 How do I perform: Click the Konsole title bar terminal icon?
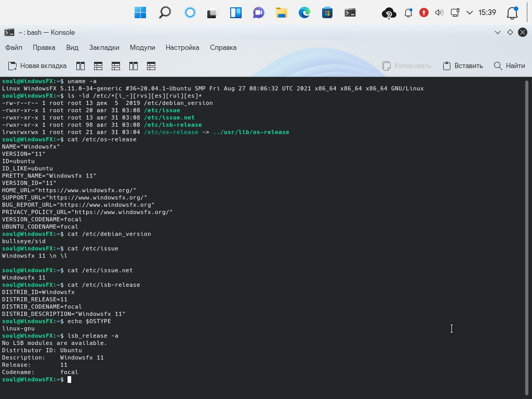(9, 33)
